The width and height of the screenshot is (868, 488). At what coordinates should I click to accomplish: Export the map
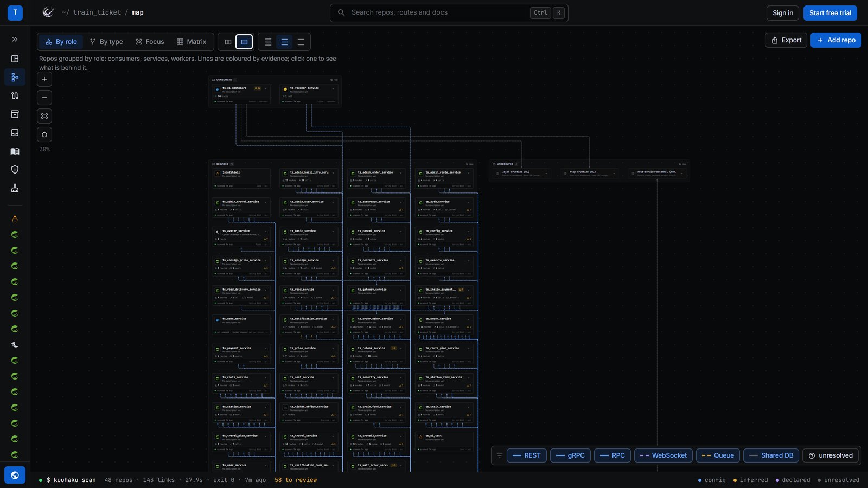coord(786,40)
